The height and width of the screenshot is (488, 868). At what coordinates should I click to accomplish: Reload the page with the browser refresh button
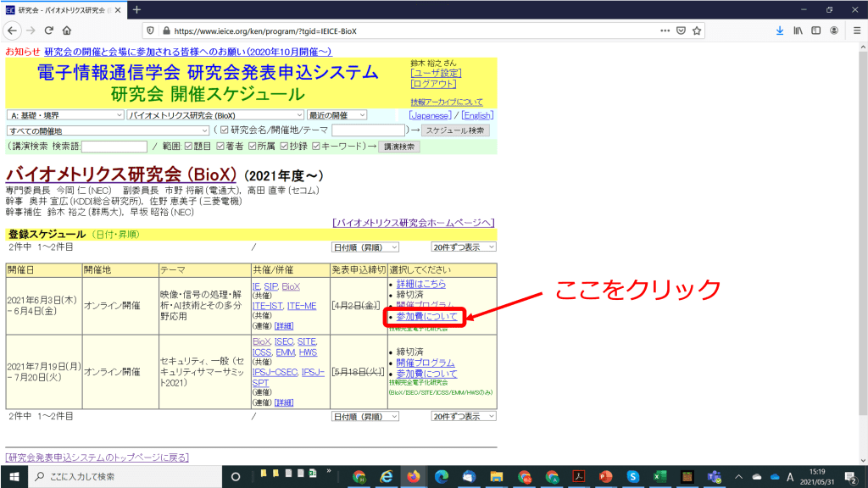(x=47, y=30)
